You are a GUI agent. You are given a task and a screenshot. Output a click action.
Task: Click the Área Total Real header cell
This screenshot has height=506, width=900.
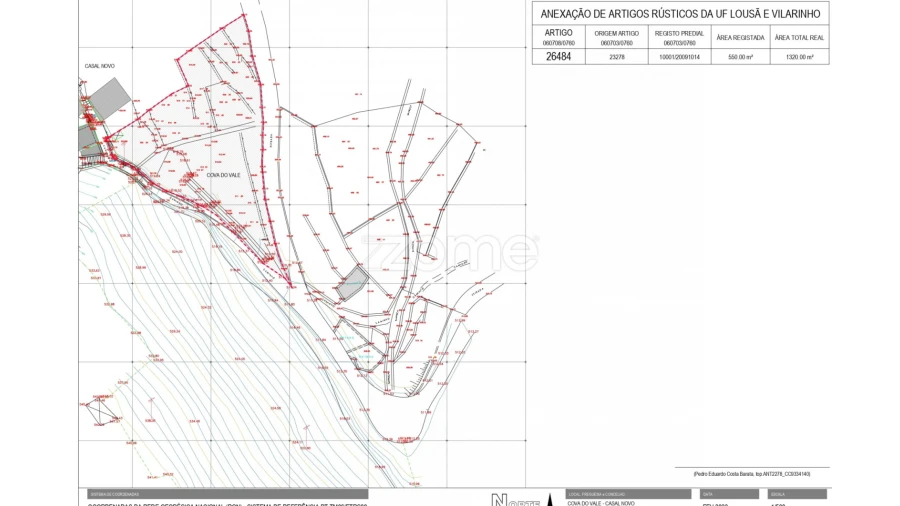pyautogui.click(x=799, y=37)
